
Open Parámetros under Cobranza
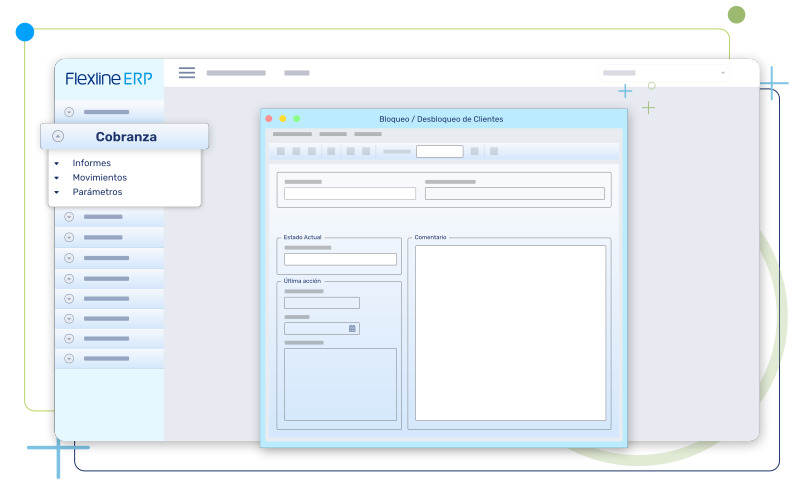pyautogui.click(x=97, y=192)
